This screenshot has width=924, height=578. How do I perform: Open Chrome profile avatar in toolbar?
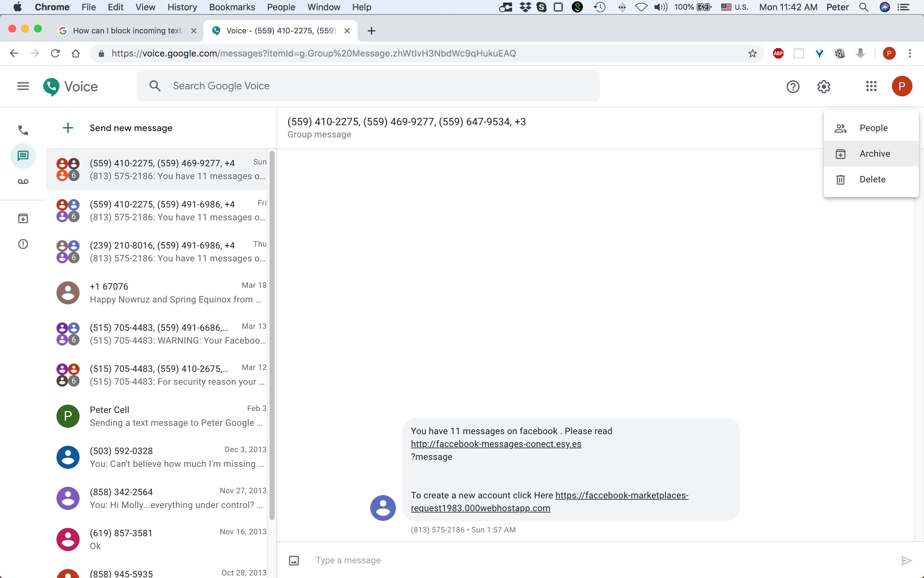(889, 54)
